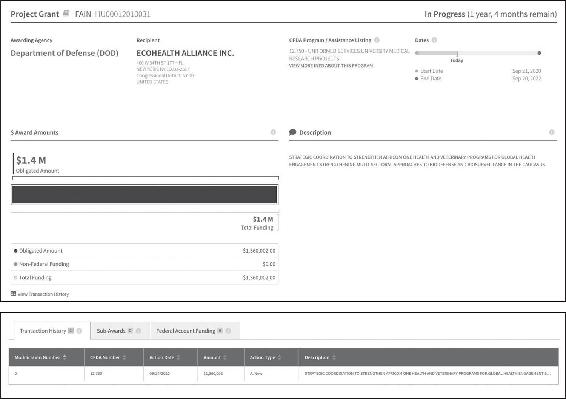
Task: Open the Federal Account Funding tab
Action: tap(195, 331)
